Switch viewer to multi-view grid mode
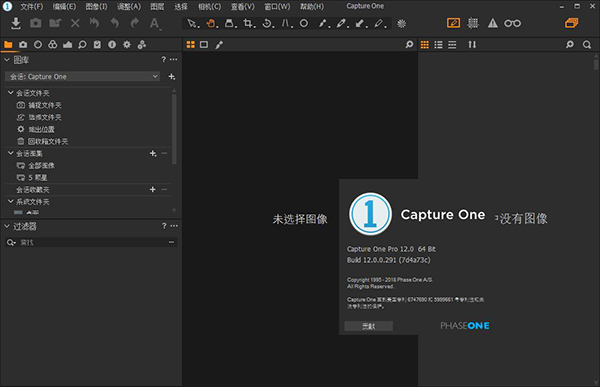The image size is (600, 387). (x=191, y=45)
